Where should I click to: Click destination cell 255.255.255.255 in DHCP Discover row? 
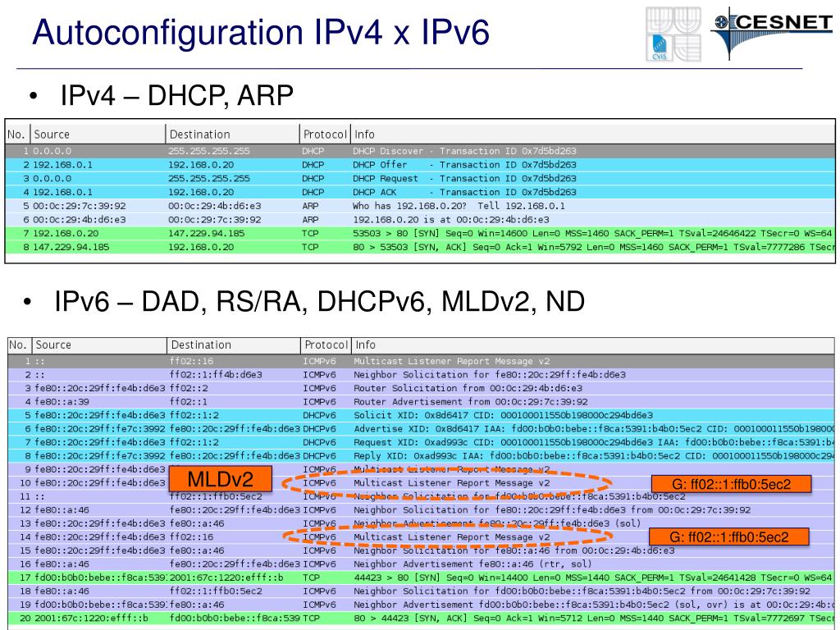pos(209,151)
